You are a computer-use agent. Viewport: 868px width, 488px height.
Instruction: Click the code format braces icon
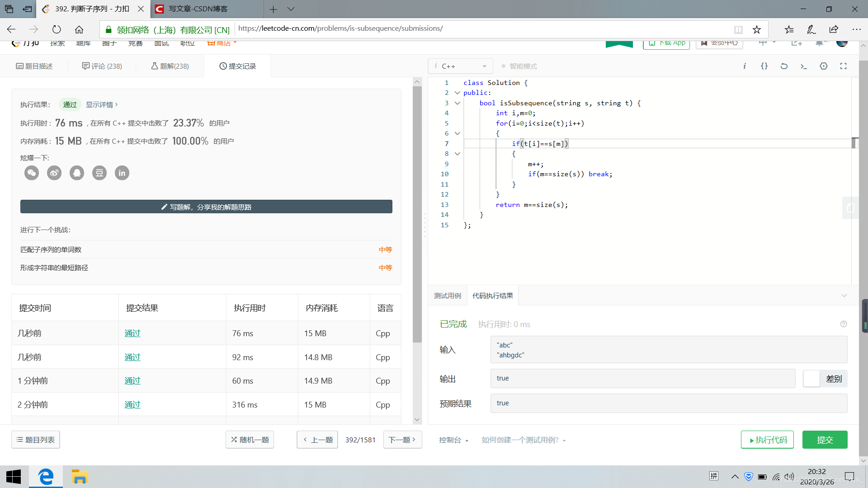coord(764,66)
